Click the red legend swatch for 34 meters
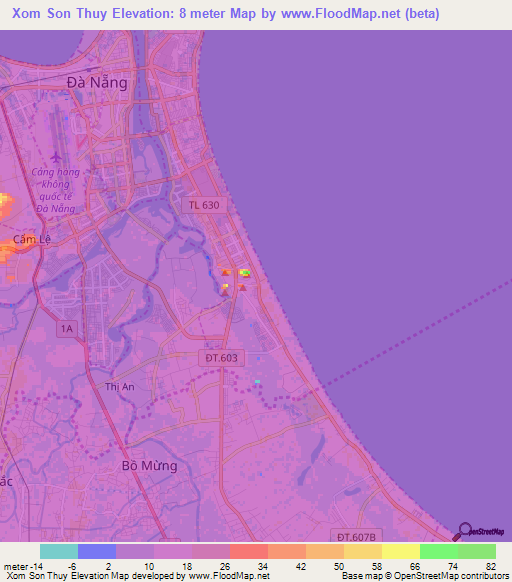This screenshot has width=512, height=582. (x=249, y=552)
